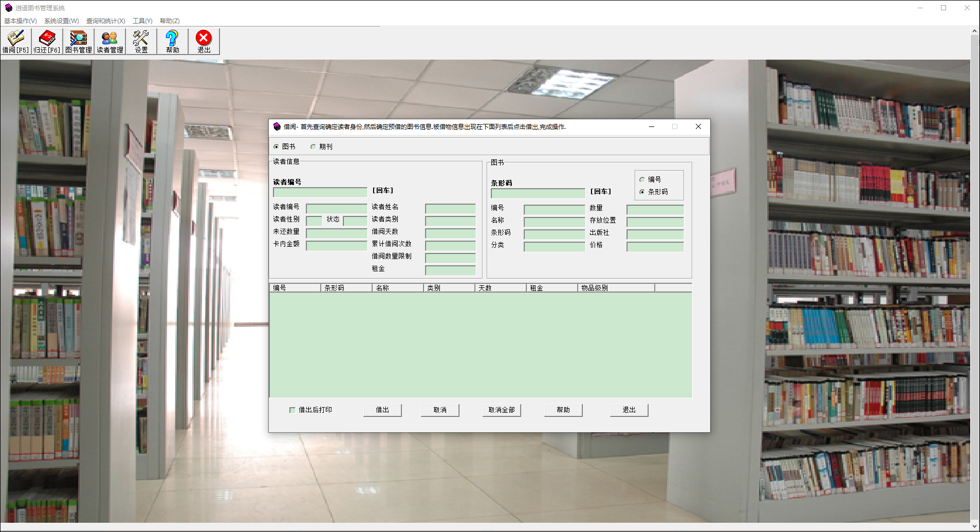Click the 存放位置 field
The width and height of the screenshot is (980, 532).
(x=655, y=222)
